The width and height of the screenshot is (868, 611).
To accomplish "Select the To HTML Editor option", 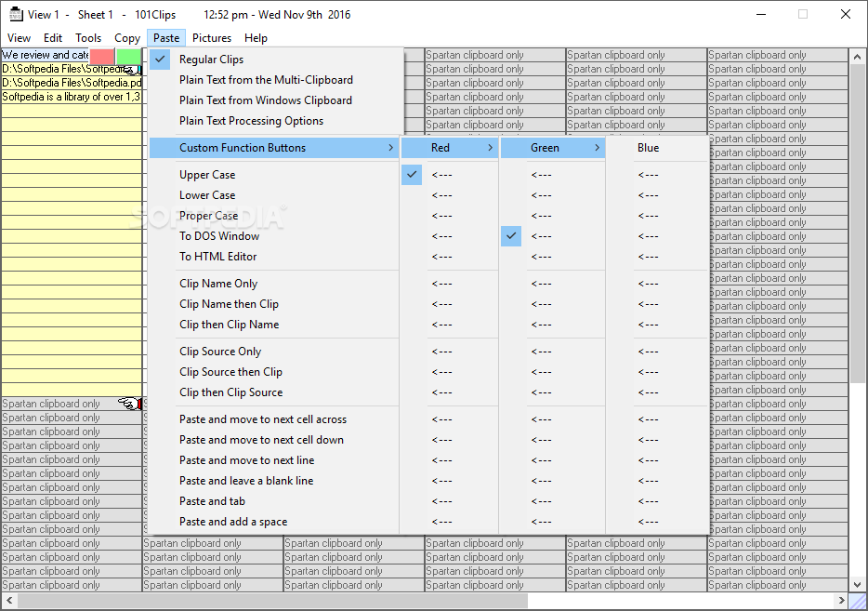I will 274,257.
